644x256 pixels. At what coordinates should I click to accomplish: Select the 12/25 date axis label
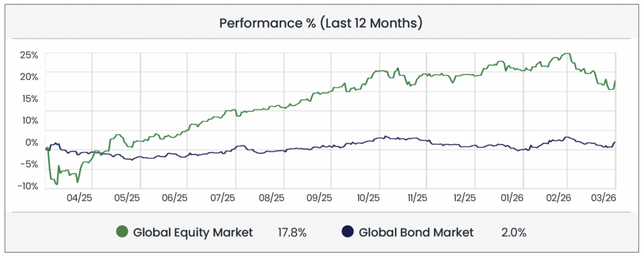[464, 198]
